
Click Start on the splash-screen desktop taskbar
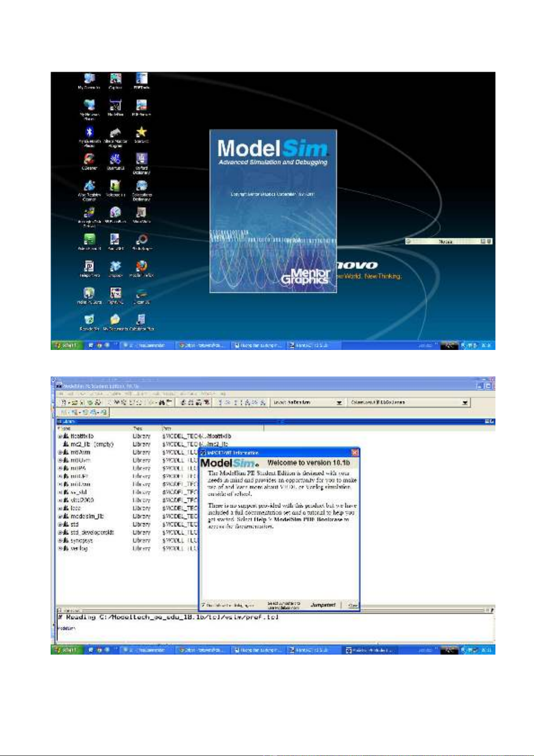pos(66,345)
